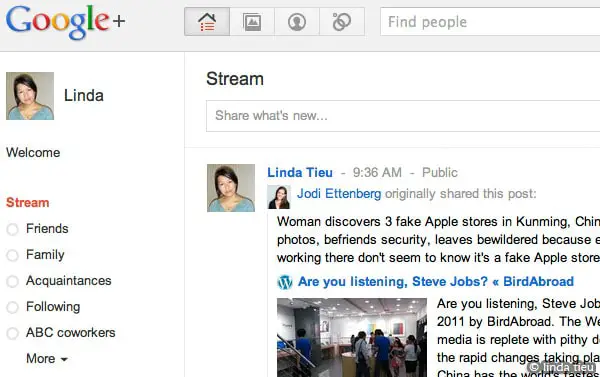Viewport: 600px width, 377px height.
Task: Select the Following circle radio
Action: click(12, 307)
